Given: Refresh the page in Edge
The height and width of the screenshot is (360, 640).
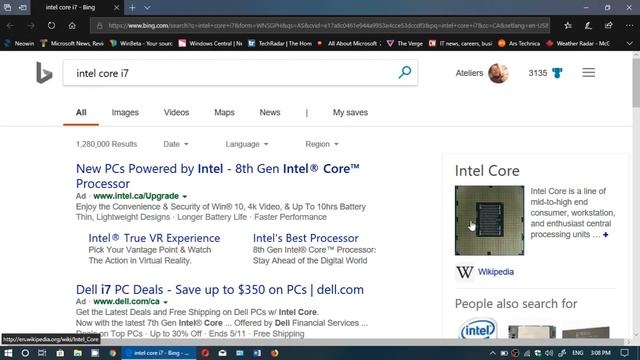Looking at the screenshot, I should 51,25.
